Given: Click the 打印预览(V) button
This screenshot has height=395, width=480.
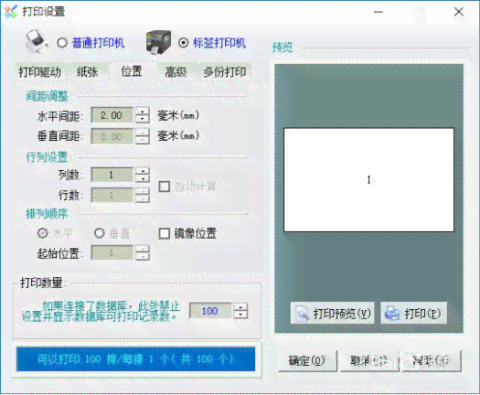Looking at the screenshot, I should pos(332,313).
